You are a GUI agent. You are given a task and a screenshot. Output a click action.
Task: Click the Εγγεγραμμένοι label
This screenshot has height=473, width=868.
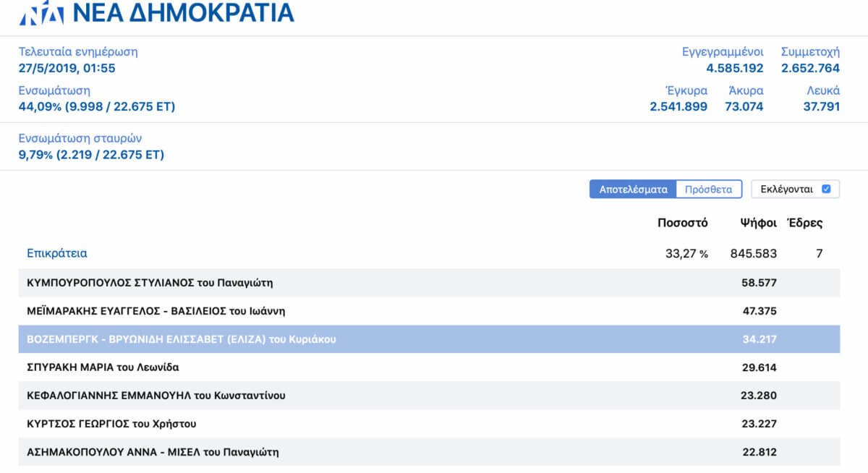(723, 52)
